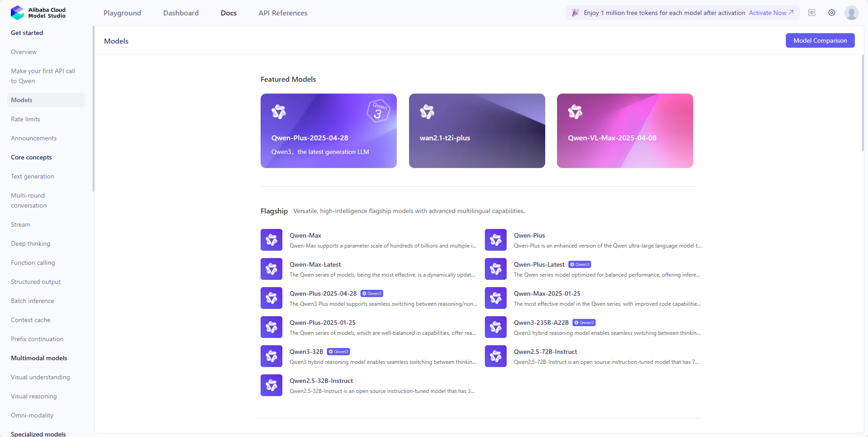Image resolution: width=868 pixels, height=437 pixels.
Task: Open Text generation in the sidebar
Action: [x=46, y=176]
